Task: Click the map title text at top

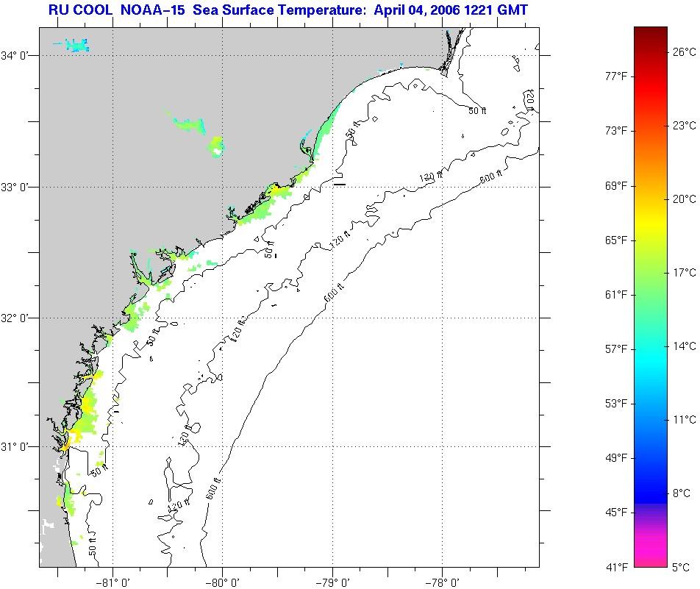Action: [x=287, y=10]
